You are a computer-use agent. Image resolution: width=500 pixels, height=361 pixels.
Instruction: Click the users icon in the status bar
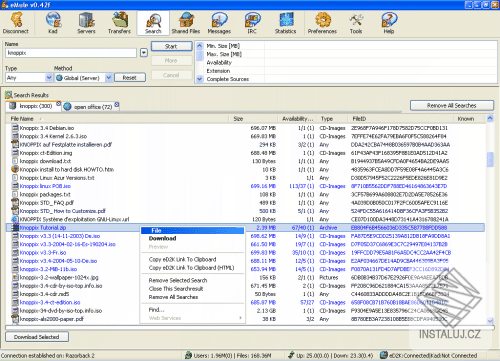188,355
